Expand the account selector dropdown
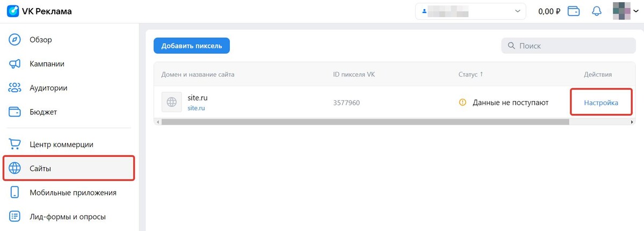The width and height of the screenshot is (644, 231). click(471, 11)
